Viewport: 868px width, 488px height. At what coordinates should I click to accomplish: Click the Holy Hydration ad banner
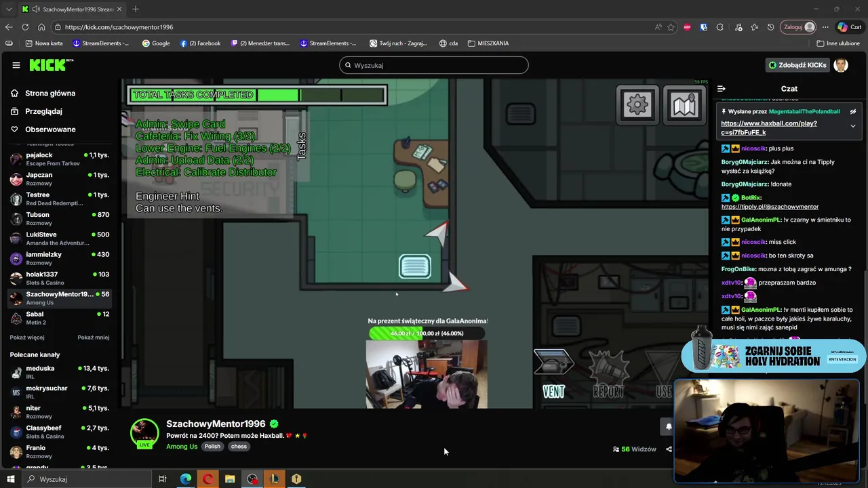[773, 356]
